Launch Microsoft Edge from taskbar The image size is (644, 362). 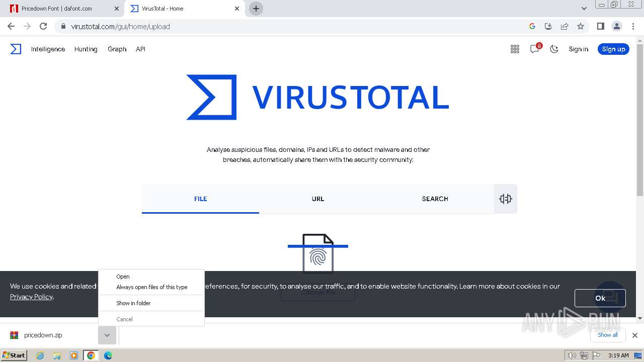108,355
